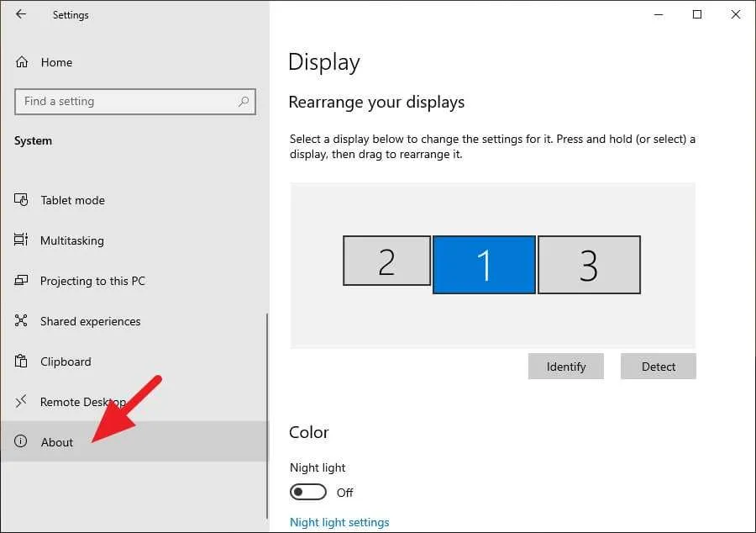Image resolution: width=756 pixels, height=533 pixels.
Task: Click the Projecting to this PC icon
Action: coord(21,280)
